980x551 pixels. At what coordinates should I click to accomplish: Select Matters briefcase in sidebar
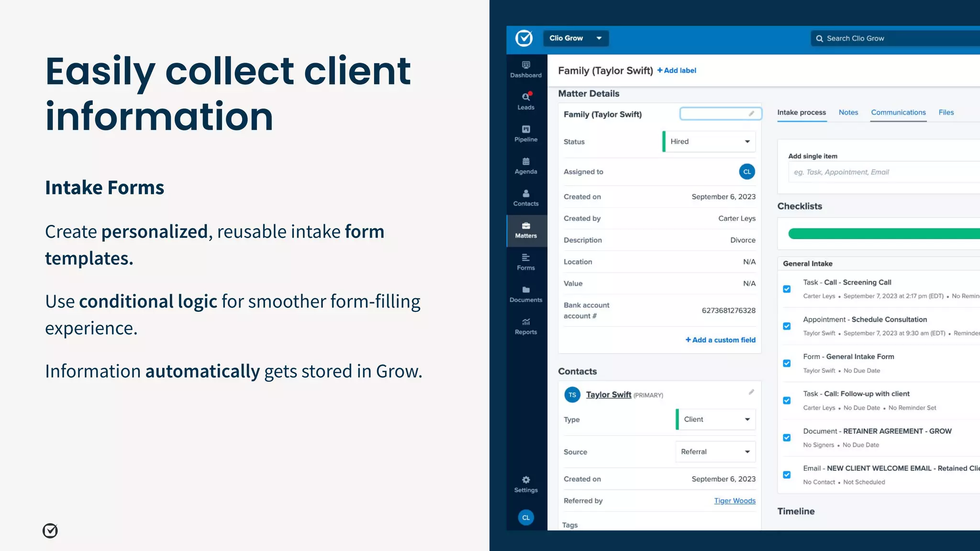click(526, 231)
